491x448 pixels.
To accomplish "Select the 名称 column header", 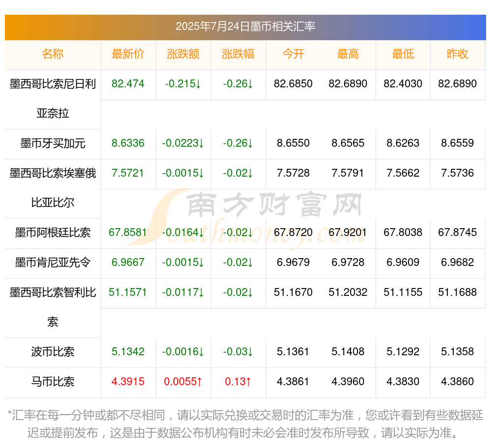I will coord(53,54).
